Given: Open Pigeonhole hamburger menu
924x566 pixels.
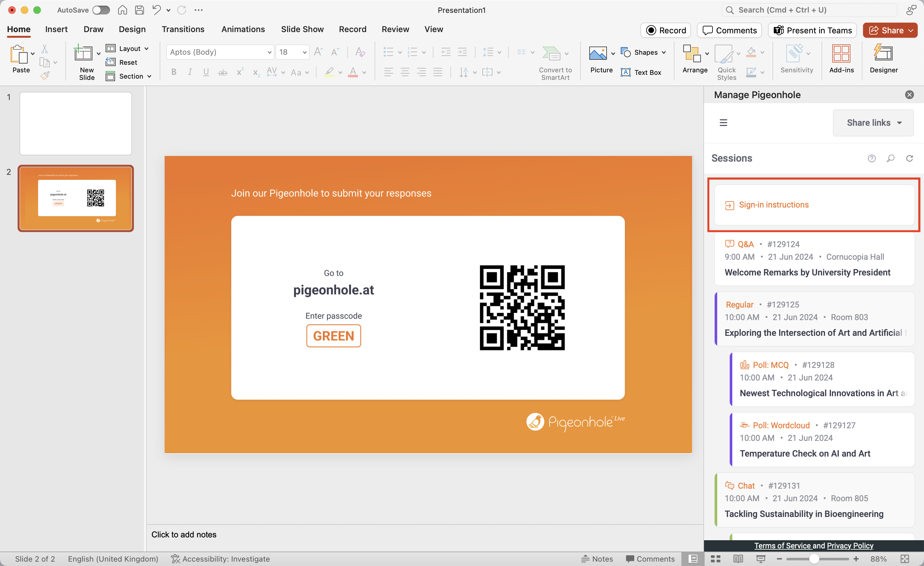Looking at the screenshot, I should point(723,123).
